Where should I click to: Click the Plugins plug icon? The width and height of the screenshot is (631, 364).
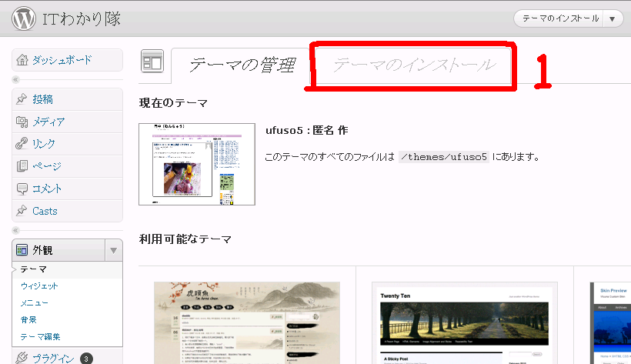tap(22, 358)
